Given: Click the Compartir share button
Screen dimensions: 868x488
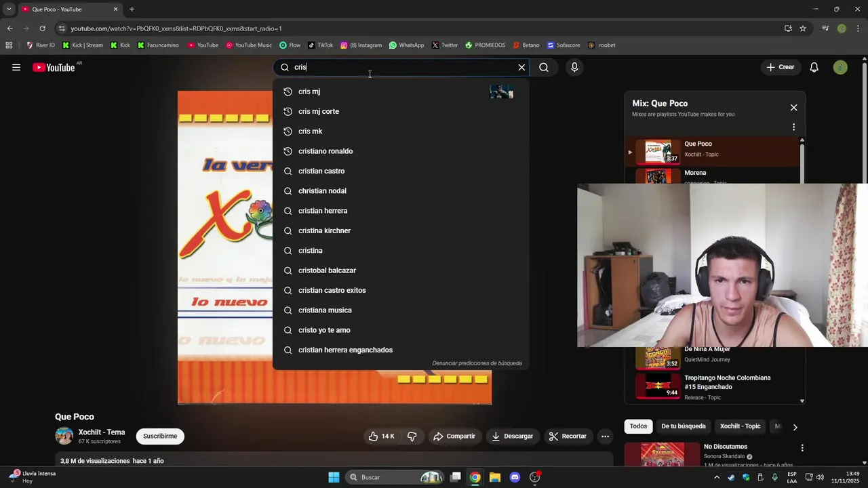Looking at the screenshot, I should tap(454, 436).
